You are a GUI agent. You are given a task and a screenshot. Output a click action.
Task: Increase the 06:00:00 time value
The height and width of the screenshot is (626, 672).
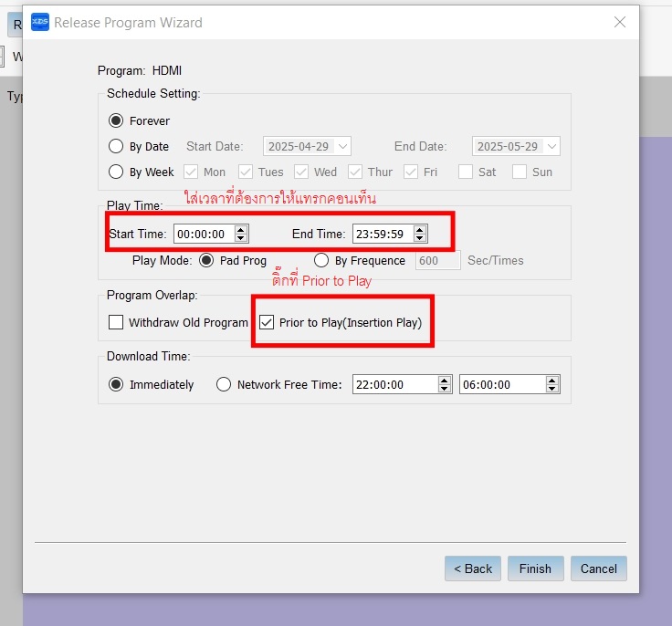(552, 380)
